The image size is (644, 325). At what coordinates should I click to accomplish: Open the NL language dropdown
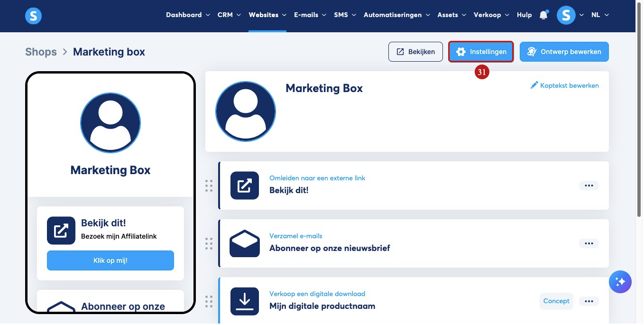600,15
